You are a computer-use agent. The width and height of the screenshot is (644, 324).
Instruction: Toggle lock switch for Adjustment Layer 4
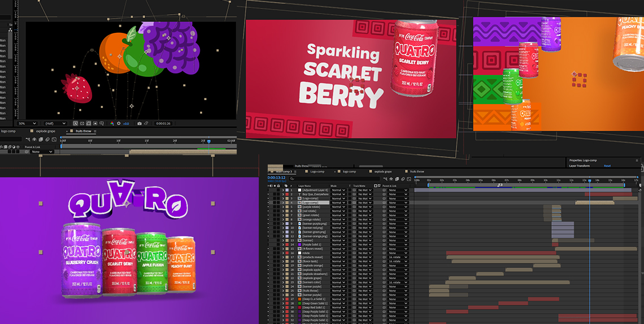tap(280, 190)
